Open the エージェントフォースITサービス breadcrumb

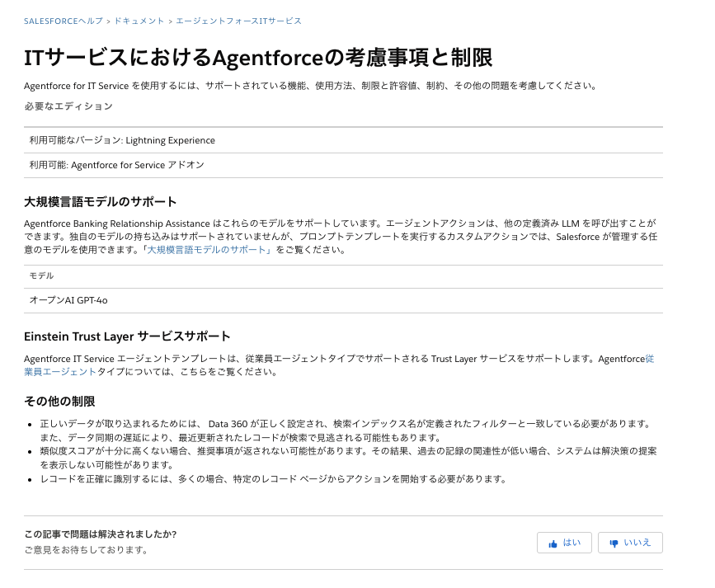click(x=239, y=21)
